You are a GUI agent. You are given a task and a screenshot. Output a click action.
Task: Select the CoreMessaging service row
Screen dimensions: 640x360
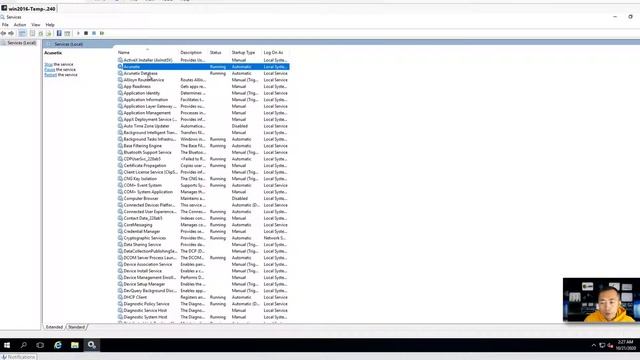[203, 225]
